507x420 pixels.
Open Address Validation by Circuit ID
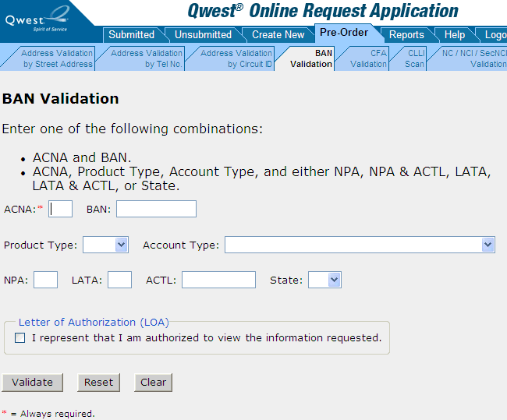click(236, 58)
